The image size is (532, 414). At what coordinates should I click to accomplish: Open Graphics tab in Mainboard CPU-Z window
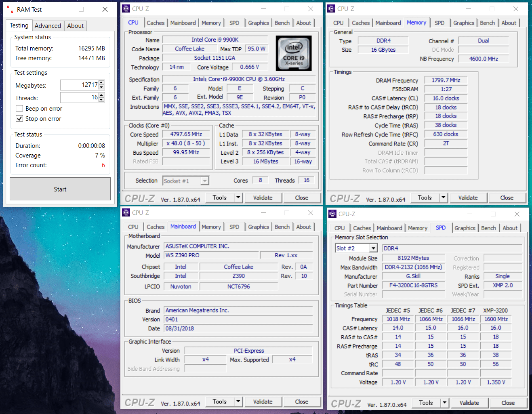[259, 227]
